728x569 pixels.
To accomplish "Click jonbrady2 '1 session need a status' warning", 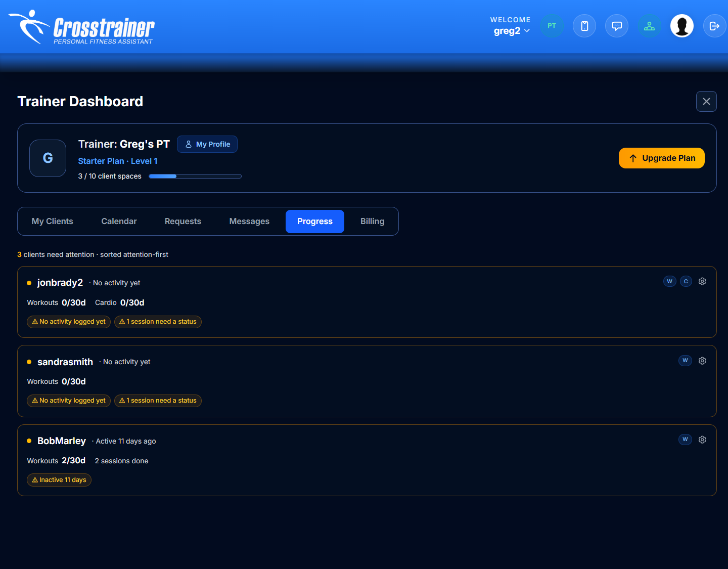I will tap(158, 322).
